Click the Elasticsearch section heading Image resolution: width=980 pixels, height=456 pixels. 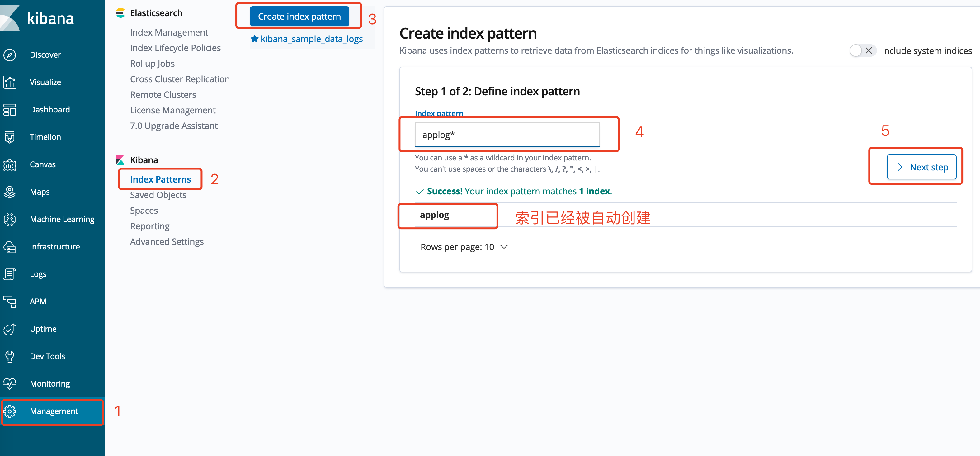(156, 13)
